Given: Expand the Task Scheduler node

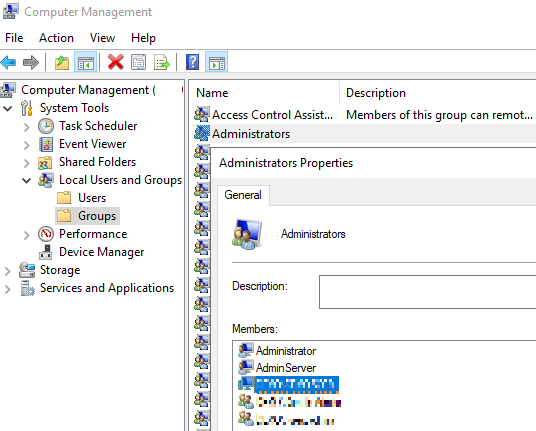Looking at the screenshot, I should [27, 127].
